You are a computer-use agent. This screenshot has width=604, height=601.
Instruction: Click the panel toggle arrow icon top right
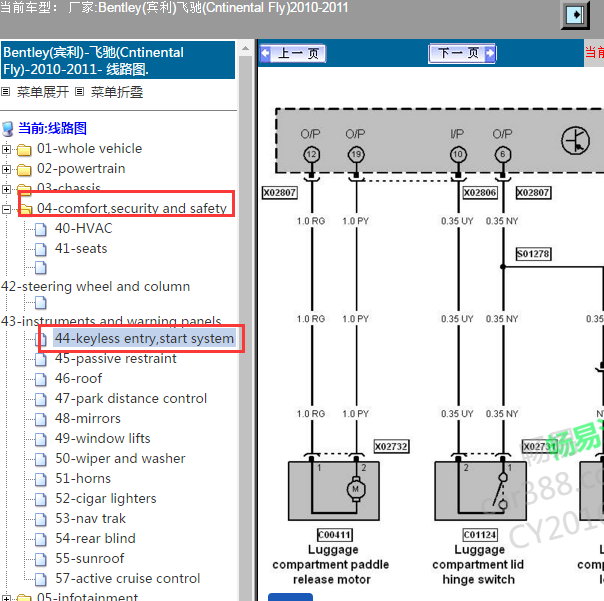click(575, 15)
